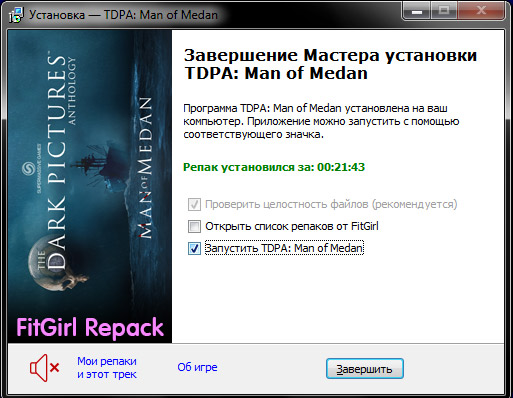
Task: Click the installer icon in title bar
Action: (16, 15)
